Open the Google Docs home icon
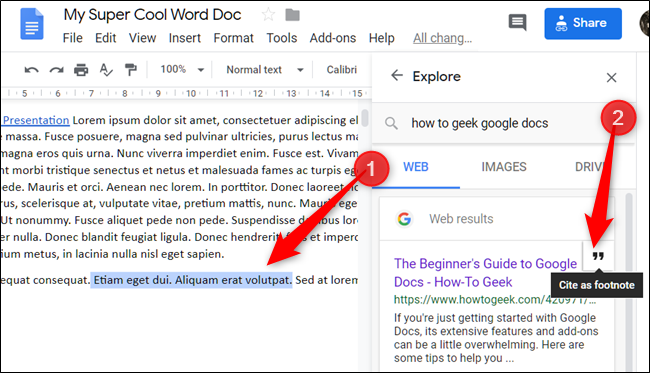Image resolution: width=650 pixels, height=373 pixels. tap(32, 24)
